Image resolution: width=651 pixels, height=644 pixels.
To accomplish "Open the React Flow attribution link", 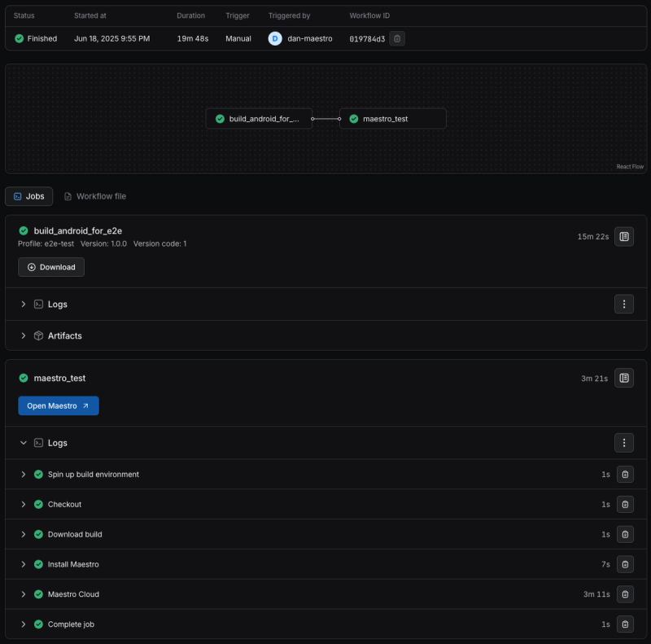I will coord(630,167).
